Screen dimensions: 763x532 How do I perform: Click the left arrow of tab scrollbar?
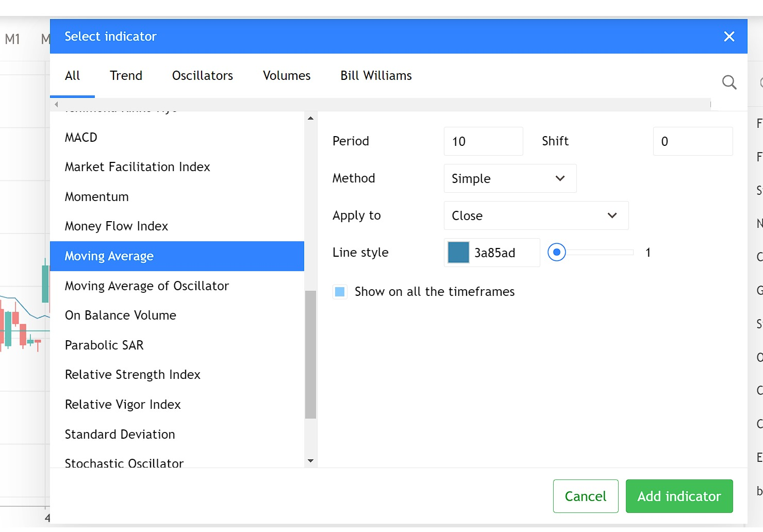coord(56,104)
